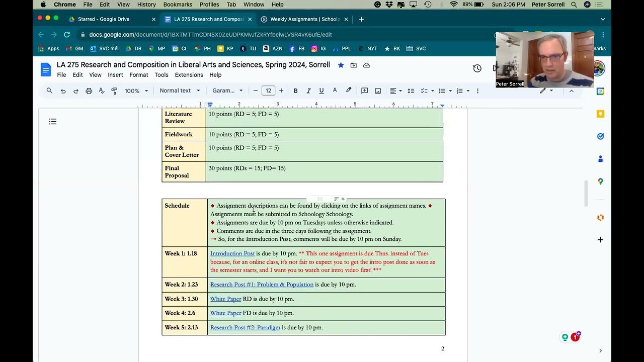Get add-ons with the plus icon
The height and width of the screenshot is (362, 644).
point(600,240)
